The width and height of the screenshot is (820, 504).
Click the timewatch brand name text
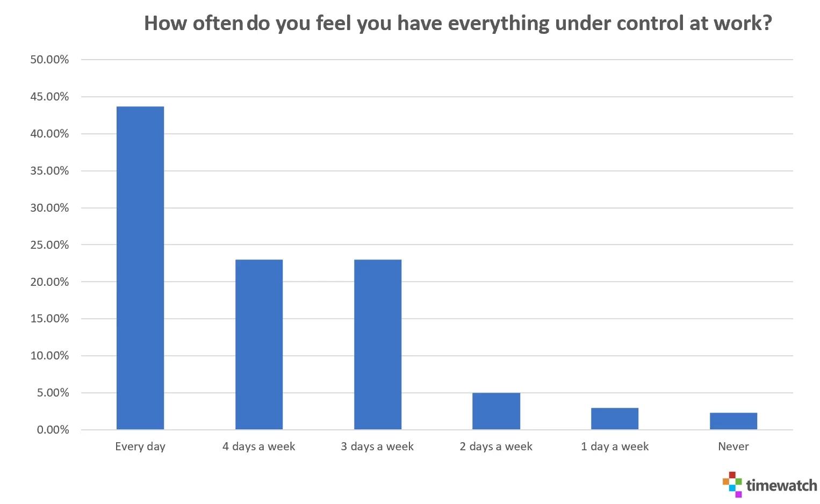[x=781, y=486]
